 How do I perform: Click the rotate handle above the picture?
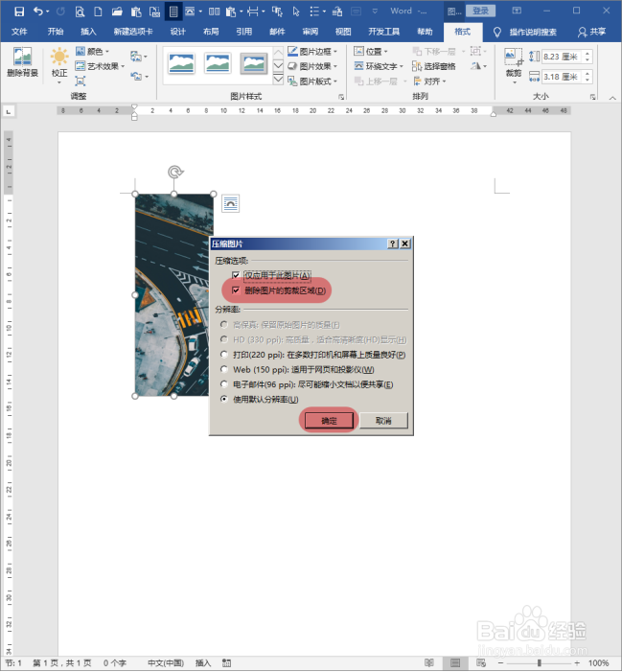174,172
